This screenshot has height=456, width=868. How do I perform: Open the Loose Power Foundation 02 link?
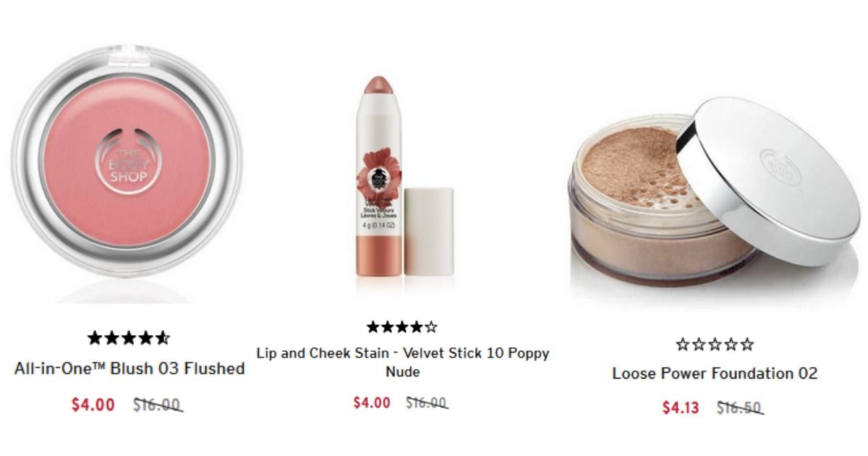[715, 373]
